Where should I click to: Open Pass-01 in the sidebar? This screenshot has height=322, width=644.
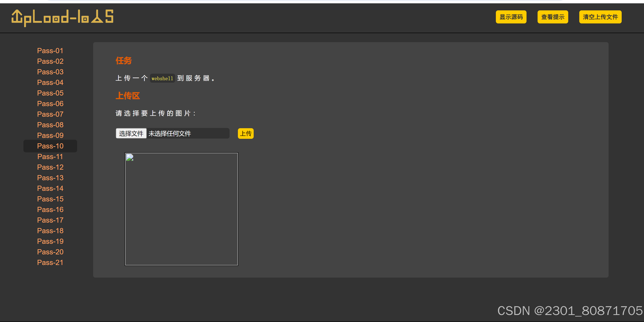pyautogui.click(x=50, y=51)
